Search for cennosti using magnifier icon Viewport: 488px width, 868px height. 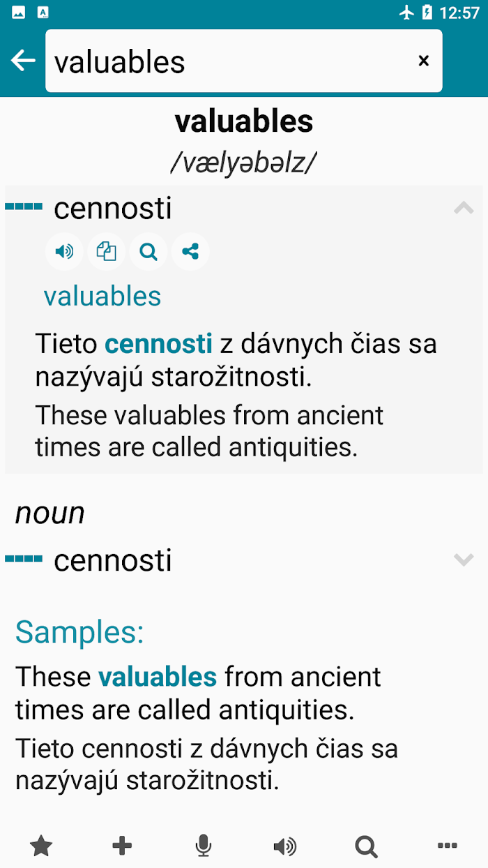(148, 251)
